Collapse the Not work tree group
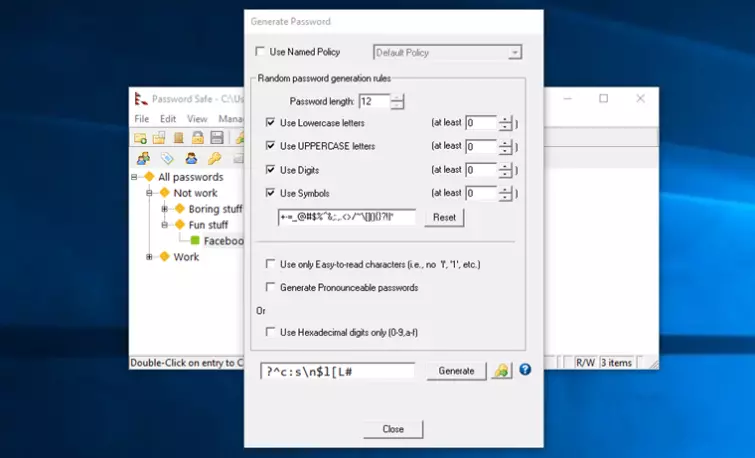The image size is (755, 458). pyautogui.click(x=150, y=193)
